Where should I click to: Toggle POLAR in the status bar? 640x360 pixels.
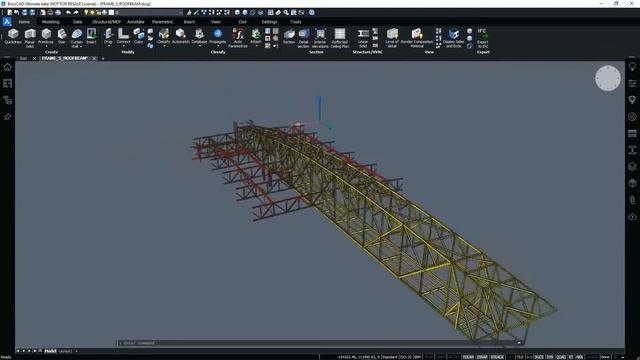pos(468,357)
